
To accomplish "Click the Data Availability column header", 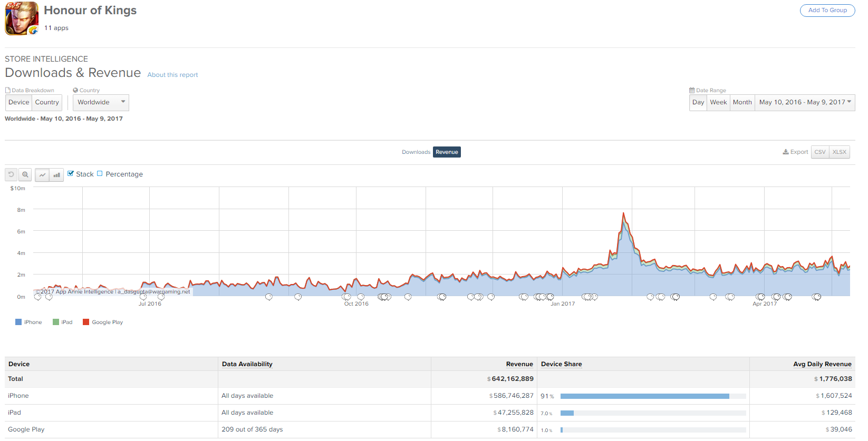I will coord(247,364).
